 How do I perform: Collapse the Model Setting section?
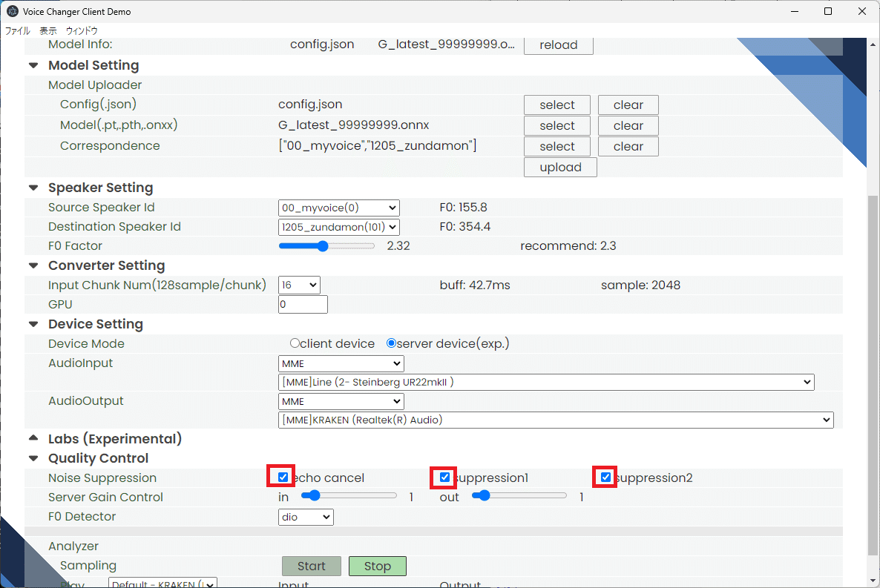click(33, 66)
